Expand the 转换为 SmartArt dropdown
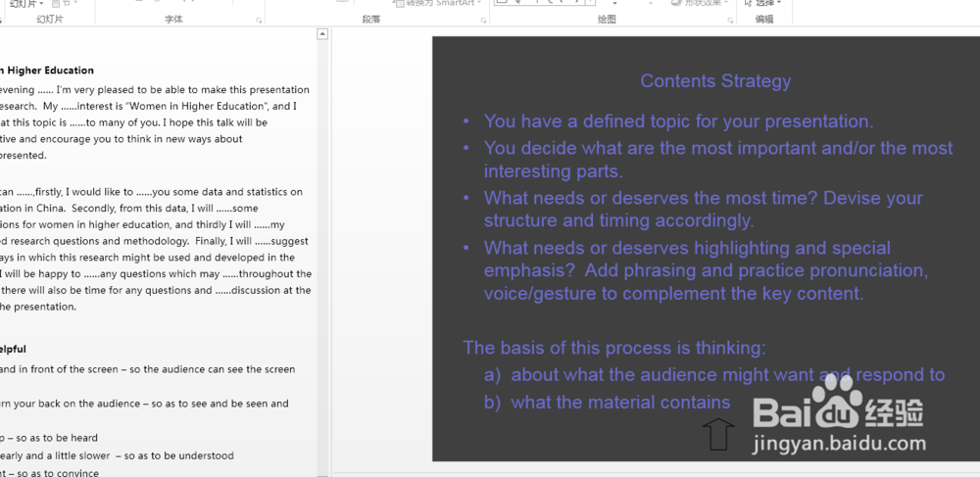The width and height of the screenshot is (980, 477). (x=479, y=3)
